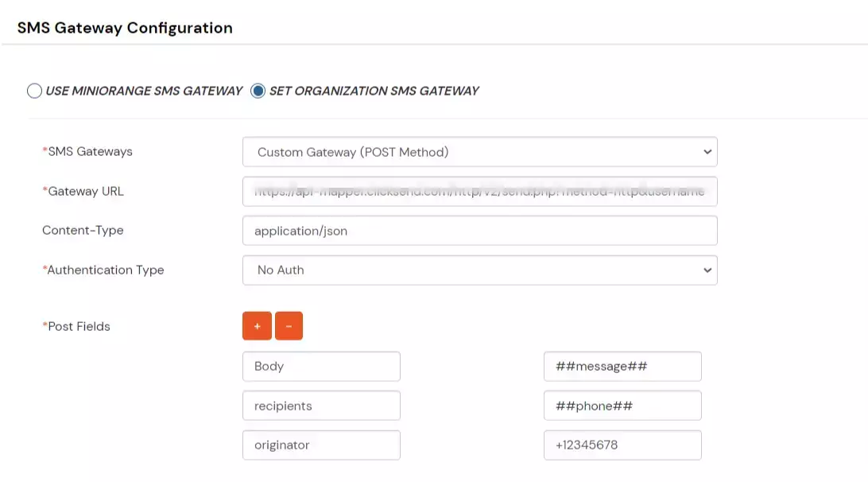Select the SET ORGANIZATION SMS GATEWAY radio button

click(x=257, y=91)
